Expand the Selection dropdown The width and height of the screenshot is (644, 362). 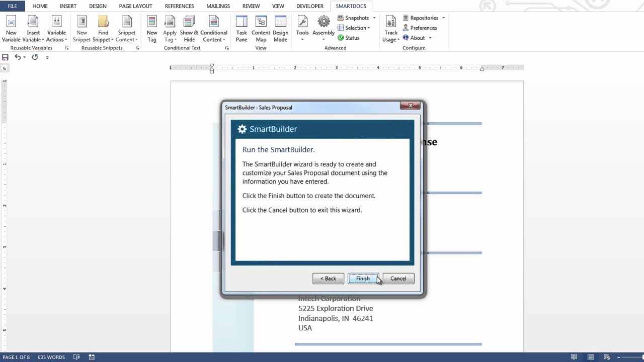369,28
